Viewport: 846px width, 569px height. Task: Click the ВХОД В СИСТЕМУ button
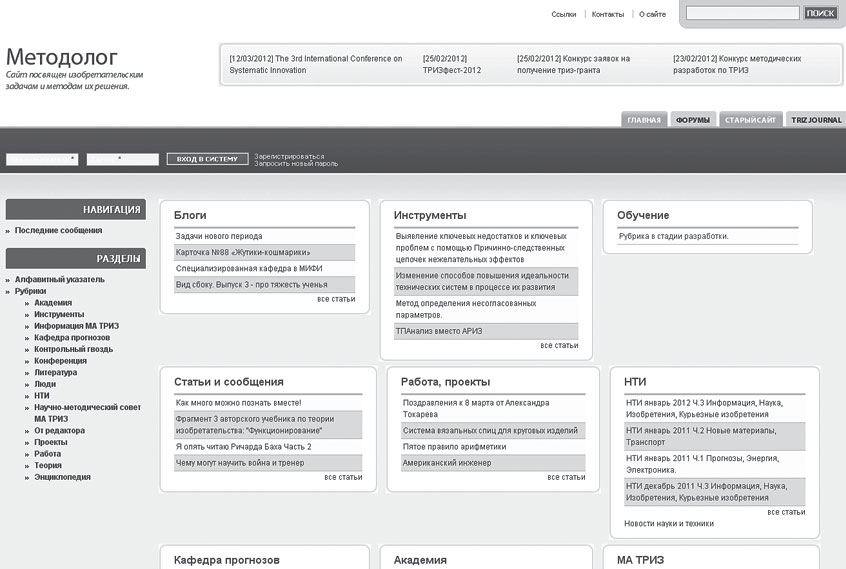click(207, 159)
